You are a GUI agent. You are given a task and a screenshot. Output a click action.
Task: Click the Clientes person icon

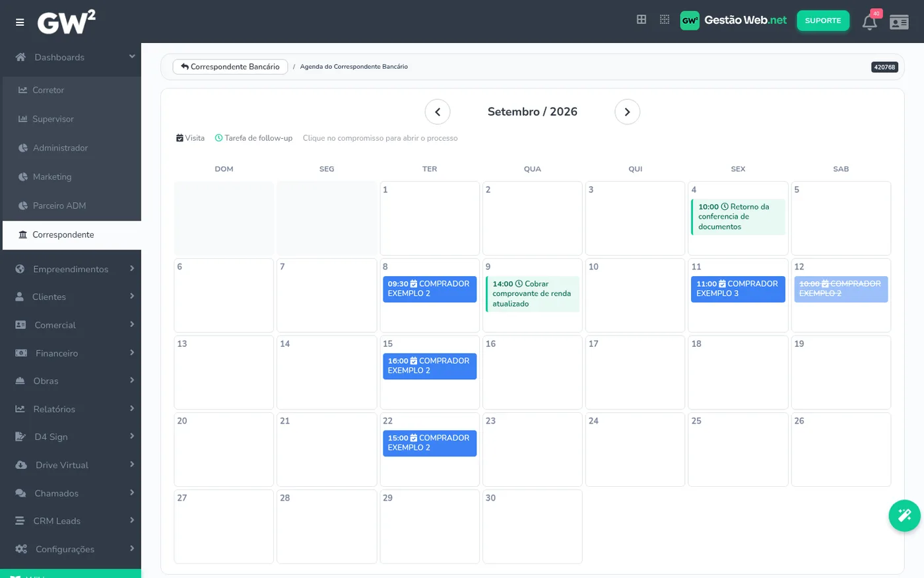tap(20, 297)
